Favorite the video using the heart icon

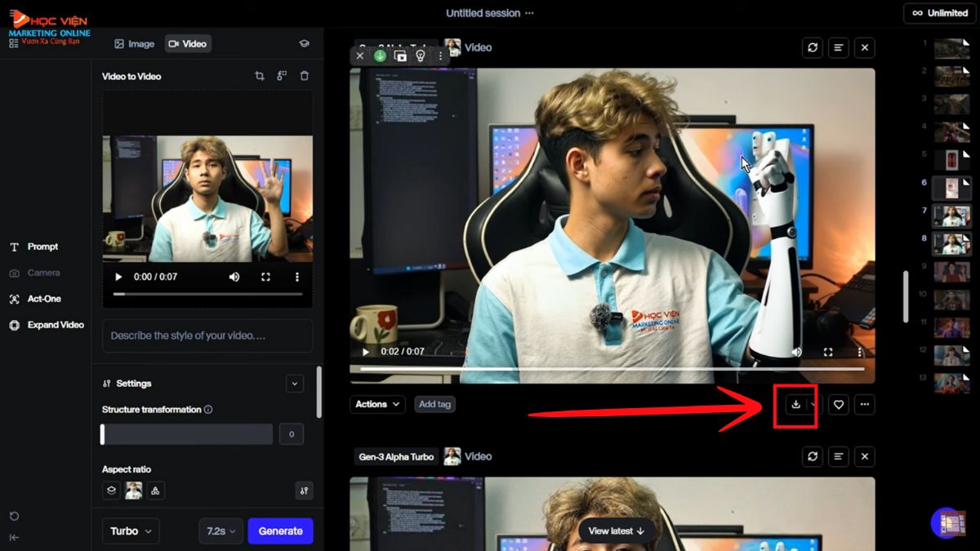(838, 404)
